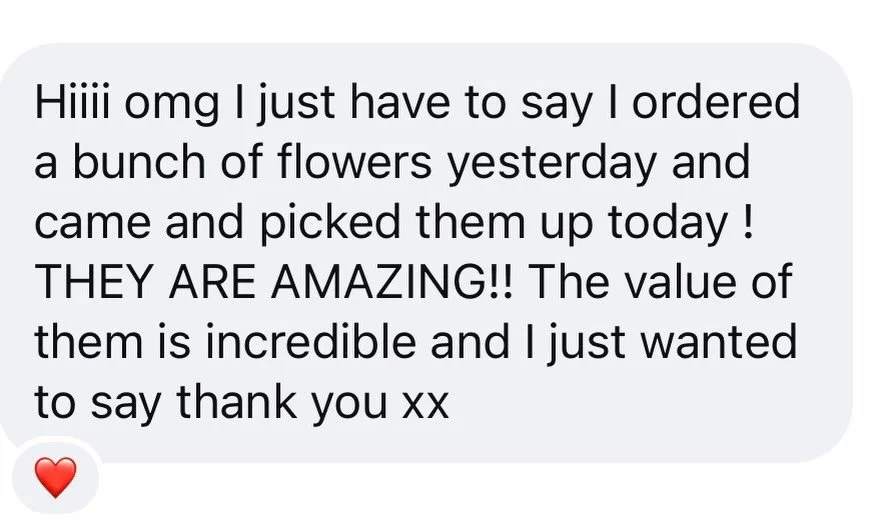Image resolution: width=881 pixels, height=526 pixels.
Task: Click the capitalized word "ARE"
Action: click(x=212, y=282)
